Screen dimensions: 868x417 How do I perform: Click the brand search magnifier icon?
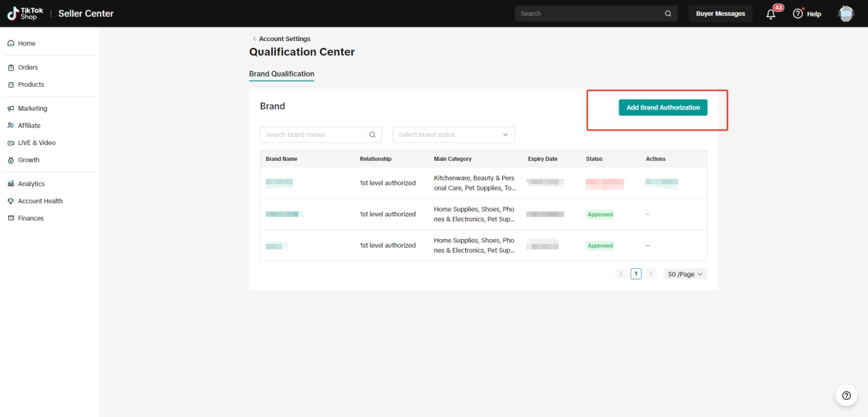point(372,135)
